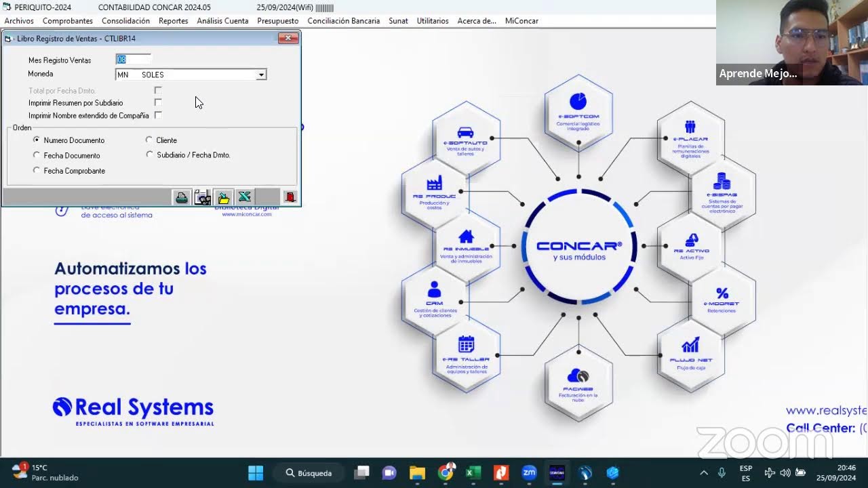Open the network, volume and battery tray panel

click(785, 472)
